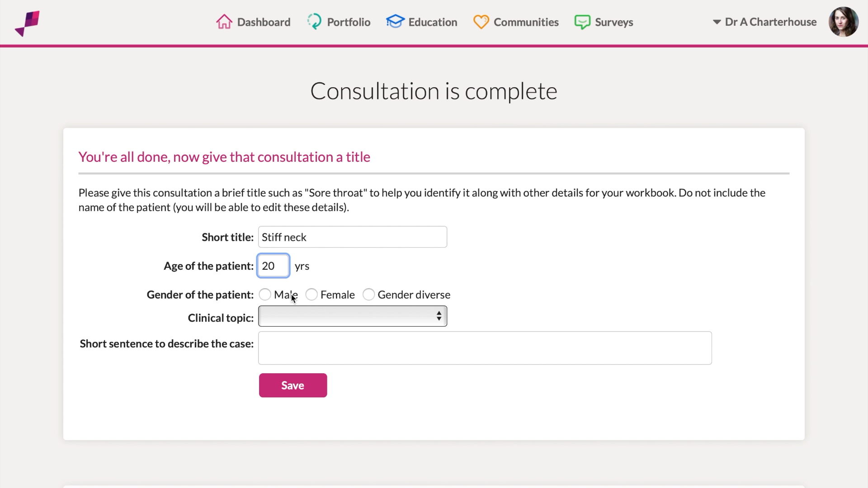Click the Clinical topic stepper arrows
Screen dimensions: 868x488
[x=439, y=316]
